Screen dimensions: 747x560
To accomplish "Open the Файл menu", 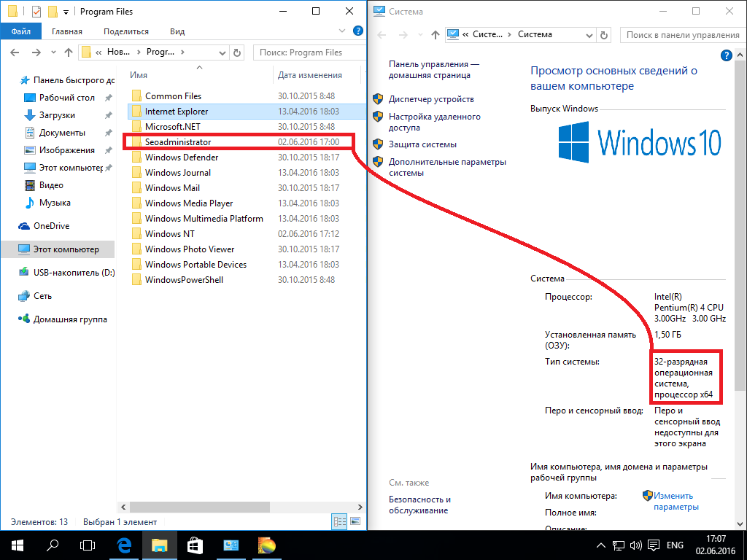I will point(21,31).
